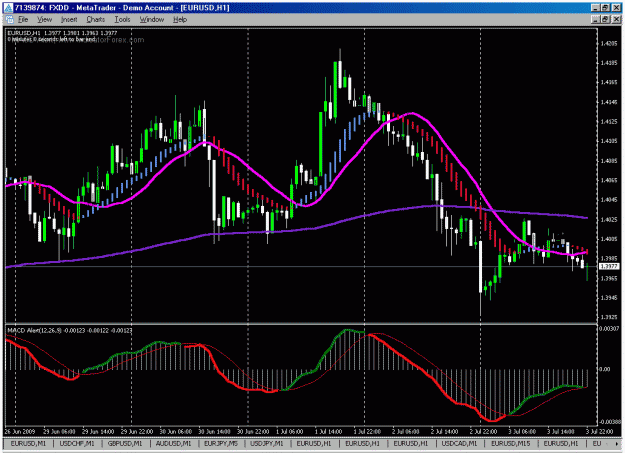The image size is (625, 453).
Task: Open the File menu
Action: (23, 20)
